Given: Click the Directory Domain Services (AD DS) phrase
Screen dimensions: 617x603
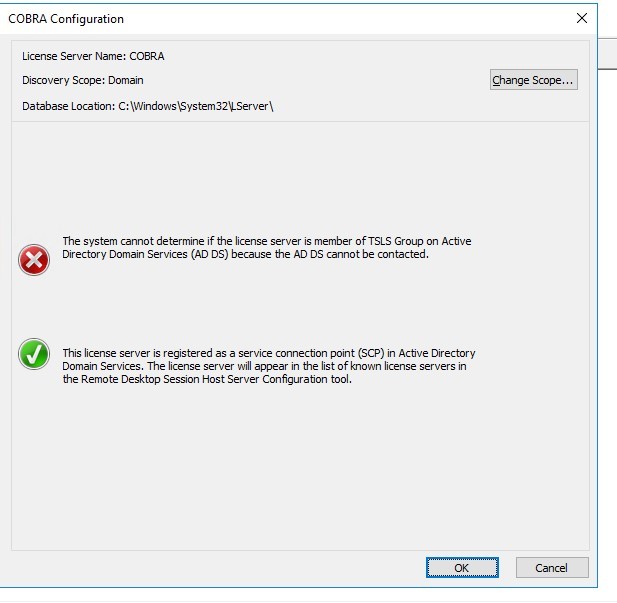Looking at the screenshot, I should click(x=145, y=254).
